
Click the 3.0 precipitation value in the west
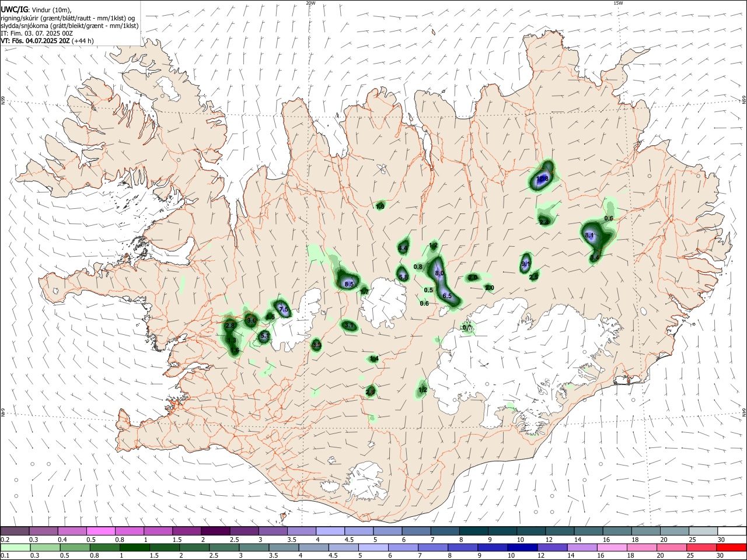tap(252, 320)
